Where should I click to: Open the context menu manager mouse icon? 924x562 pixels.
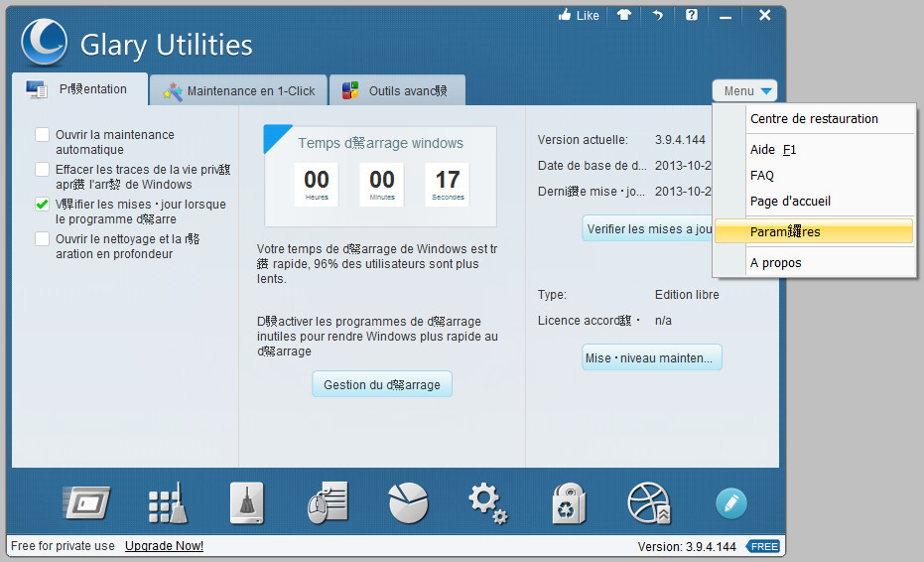pos(328,503)
